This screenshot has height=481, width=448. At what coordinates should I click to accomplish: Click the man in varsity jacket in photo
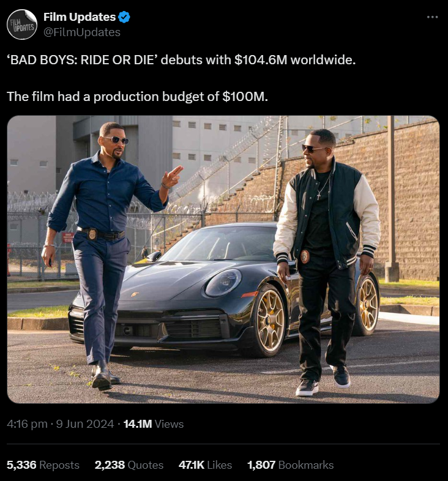tap(323, 245)
